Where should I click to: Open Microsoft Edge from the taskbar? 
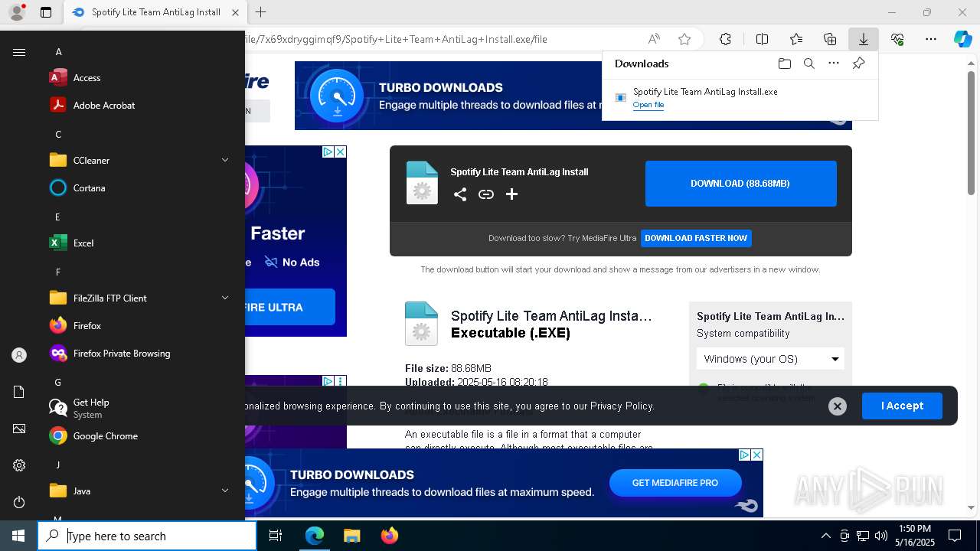(x=315, y=536)
